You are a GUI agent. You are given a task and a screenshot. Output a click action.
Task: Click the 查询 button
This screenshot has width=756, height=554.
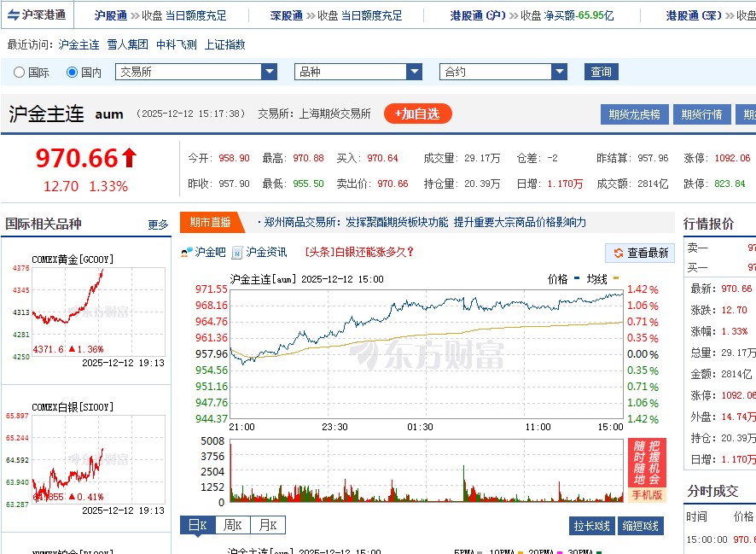click(x=602, y=72)
